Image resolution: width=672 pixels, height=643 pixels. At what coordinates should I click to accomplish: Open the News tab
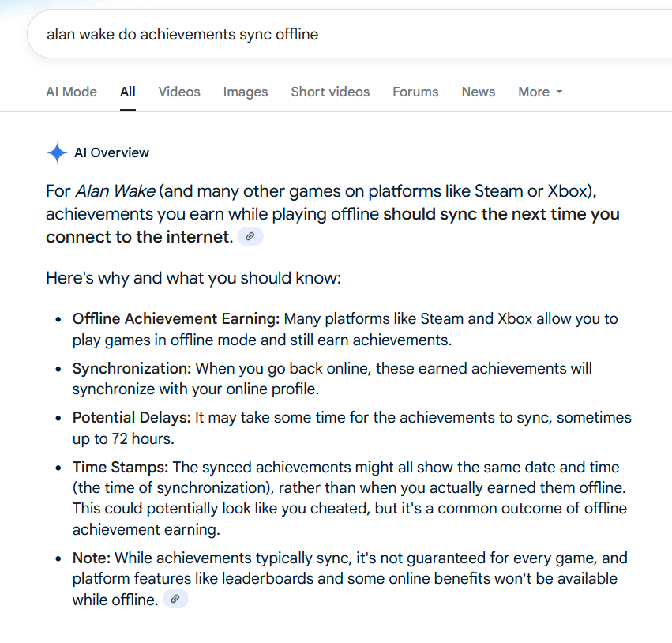479,92
